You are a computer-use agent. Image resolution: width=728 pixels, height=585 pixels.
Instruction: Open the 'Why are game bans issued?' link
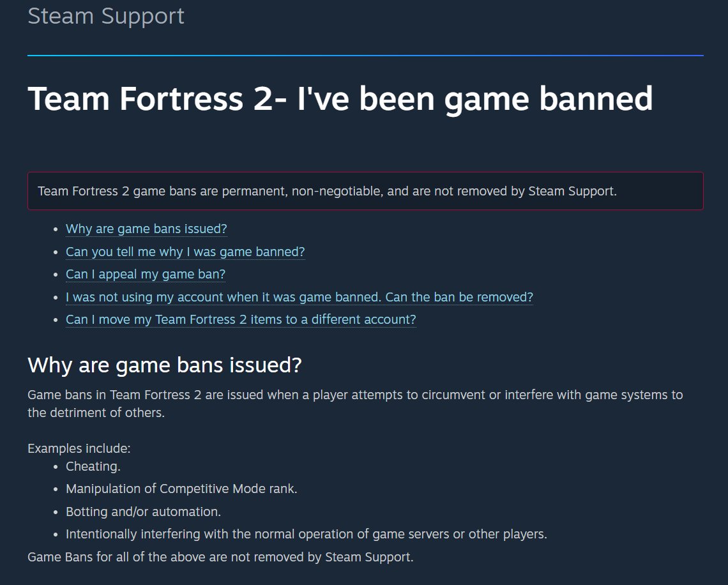click(146, 229)
